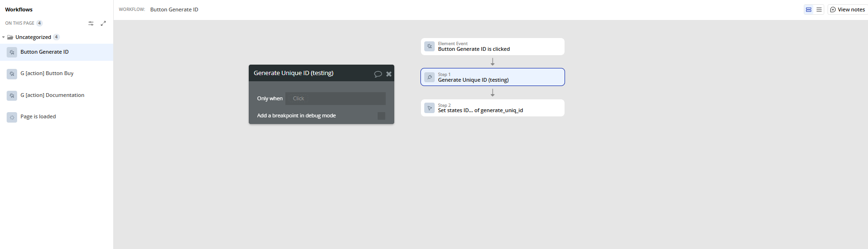Open the View notes button
This screenshot has height=249, width=868.
pos(848,10)
